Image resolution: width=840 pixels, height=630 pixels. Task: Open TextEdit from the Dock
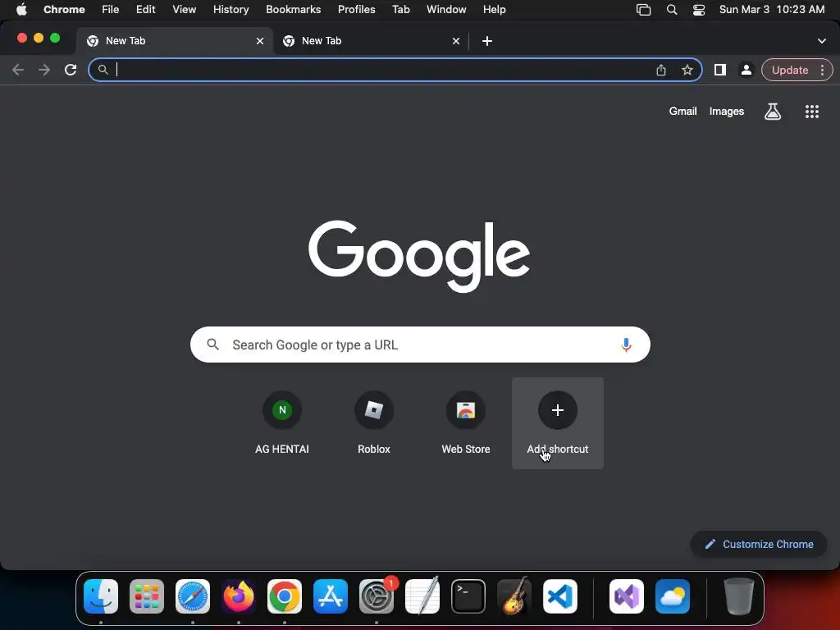point(422,596)
